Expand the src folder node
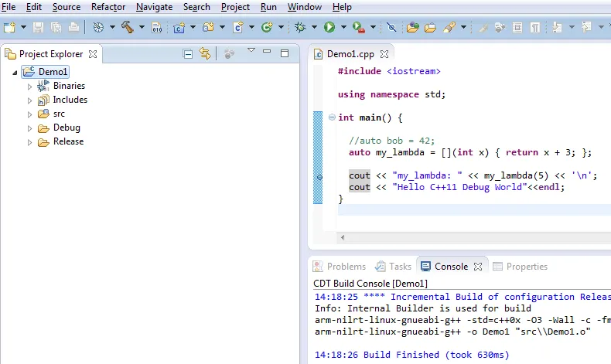The width and height of the screenshot is (611, 364). click(29, 114)
